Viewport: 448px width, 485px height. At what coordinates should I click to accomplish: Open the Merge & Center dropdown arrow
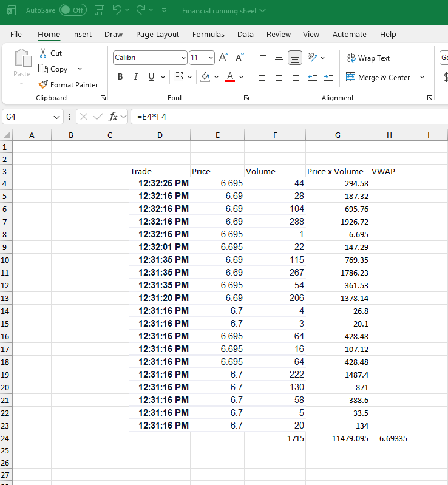pos(422,78)
